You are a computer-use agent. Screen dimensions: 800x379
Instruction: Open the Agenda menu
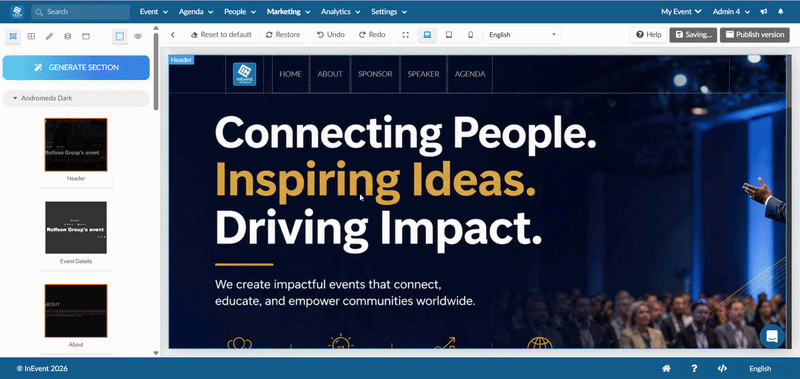(196, 12)
